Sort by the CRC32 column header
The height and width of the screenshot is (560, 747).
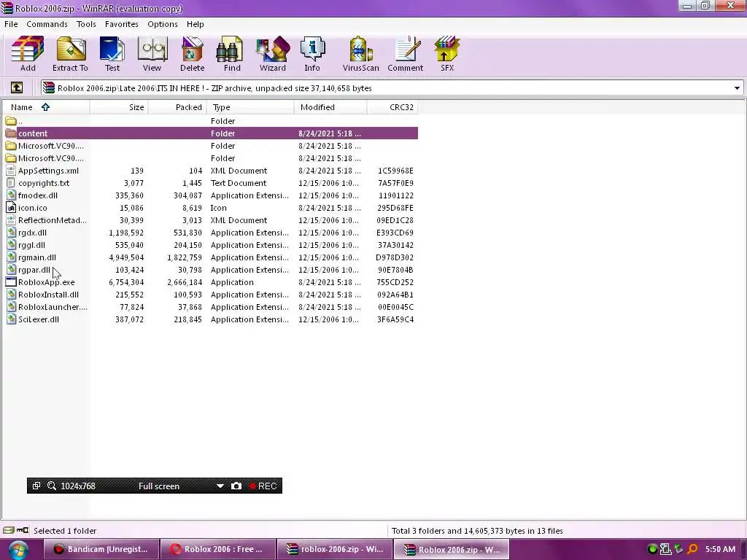point(392,107)
